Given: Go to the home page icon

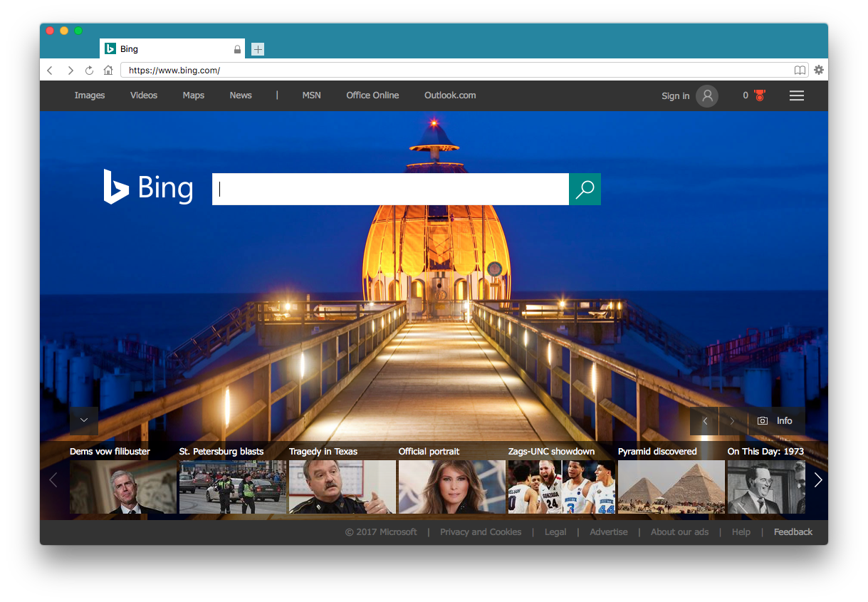Looking at the screenshot, I should point(108,70).
